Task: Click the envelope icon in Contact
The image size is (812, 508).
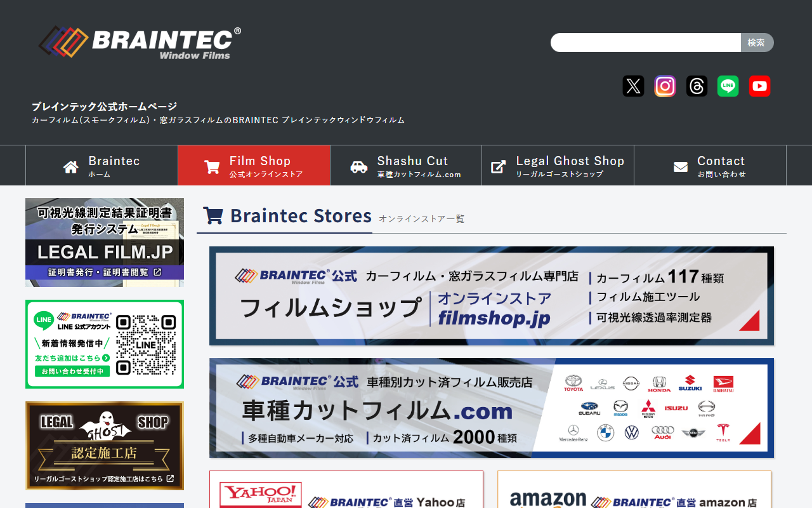Action: [681, 167]
